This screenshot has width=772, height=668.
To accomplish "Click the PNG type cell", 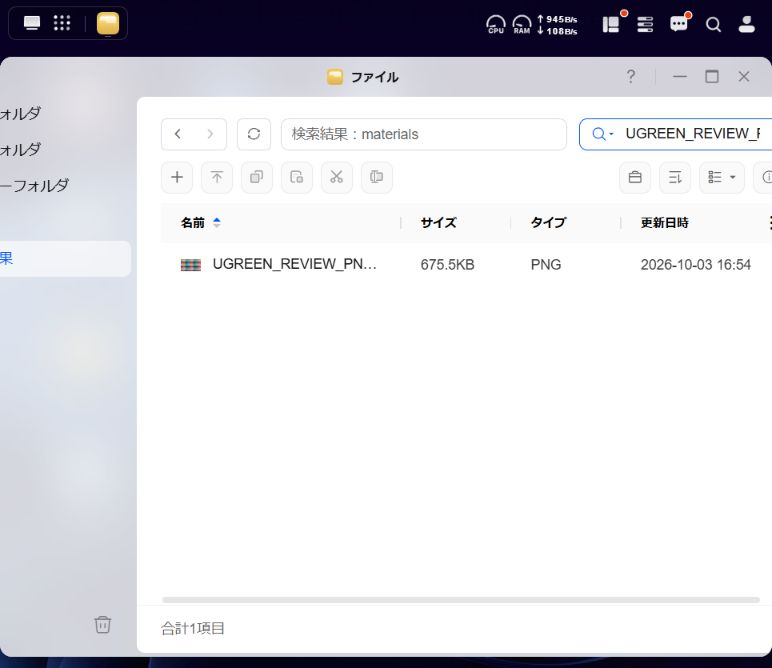I will (x=546, y=265).
